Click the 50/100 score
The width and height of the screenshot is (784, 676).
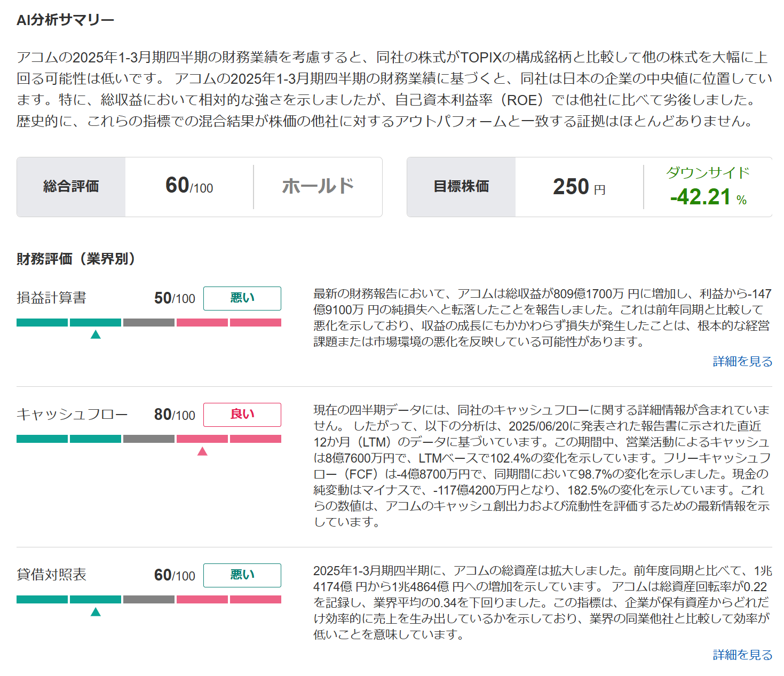tap(175, 298)
